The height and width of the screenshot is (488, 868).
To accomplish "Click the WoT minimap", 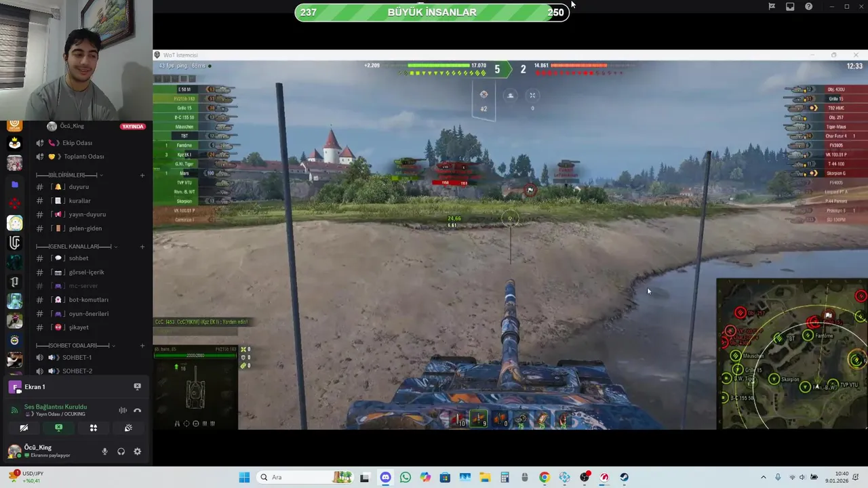I will click(792, 354).
